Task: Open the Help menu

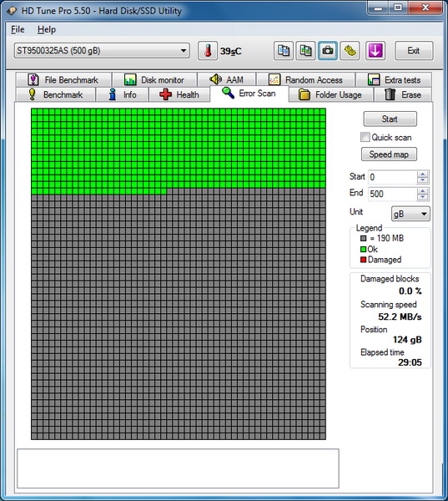Action: click(x=47, y=29)
